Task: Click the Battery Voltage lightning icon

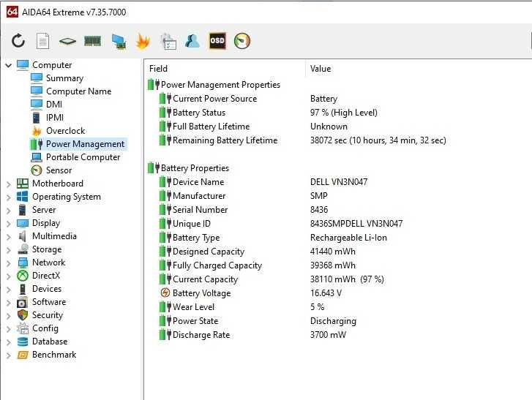Action: click(x=165, y=293)
